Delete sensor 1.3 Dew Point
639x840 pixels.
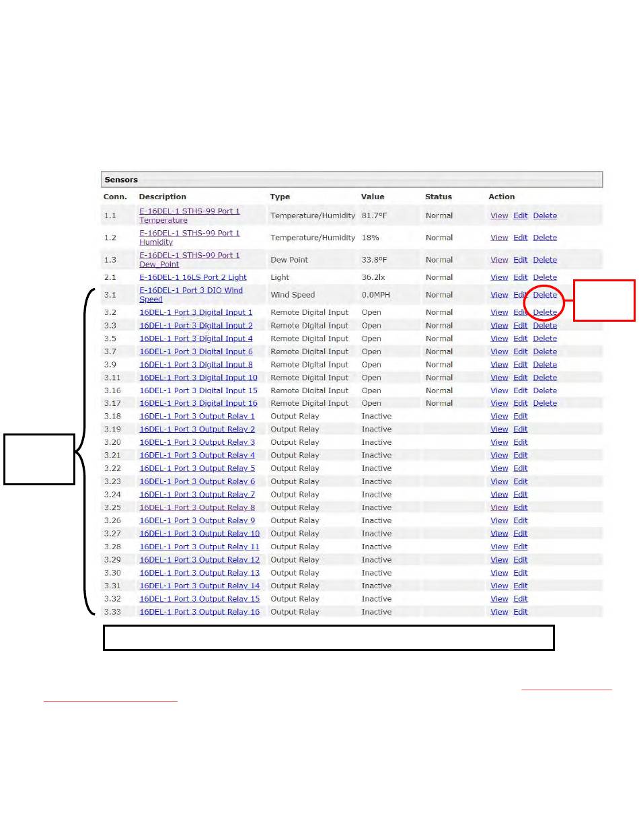[x=545, y=260]
